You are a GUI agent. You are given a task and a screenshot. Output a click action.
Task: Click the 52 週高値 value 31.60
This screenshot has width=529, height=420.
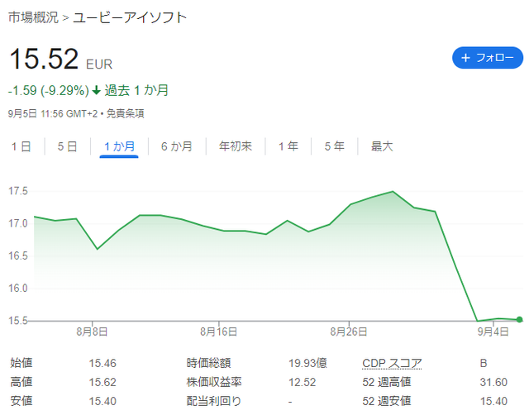[x=493, y=382]
